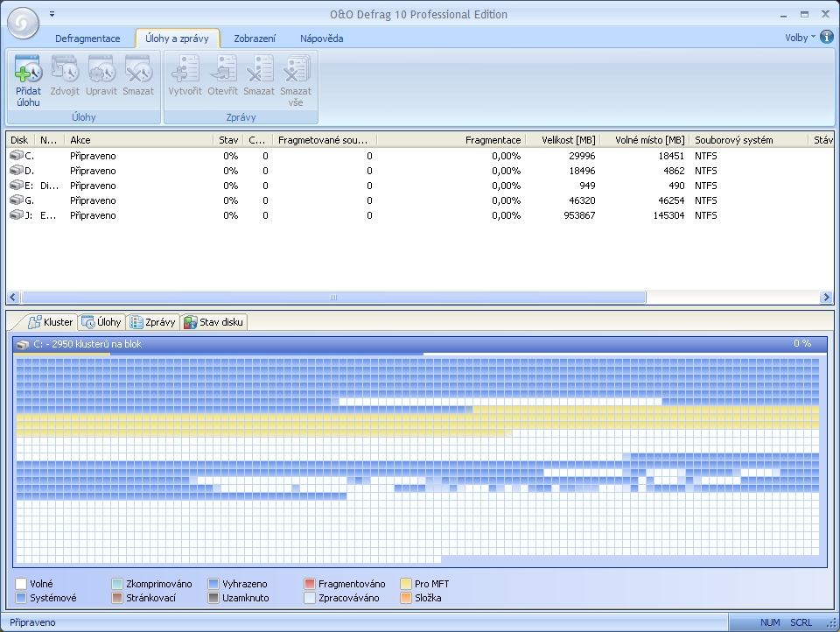
Task: Sort by the Velikost [MB] column header
Action: pos(563,140)
